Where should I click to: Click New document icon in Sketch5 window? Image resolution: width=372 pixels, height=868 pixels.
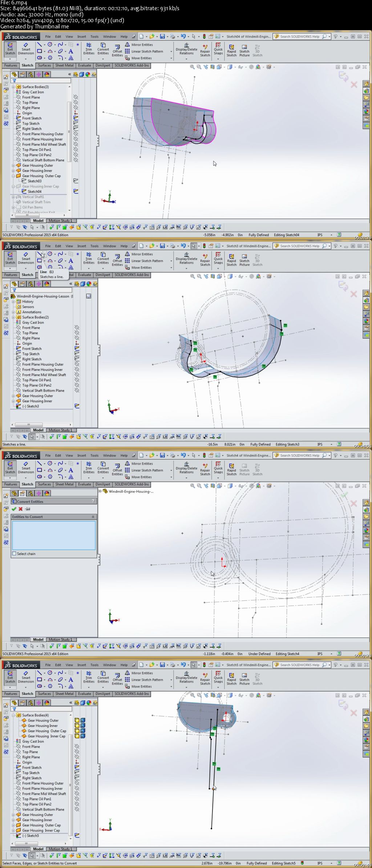coord(141,665)
